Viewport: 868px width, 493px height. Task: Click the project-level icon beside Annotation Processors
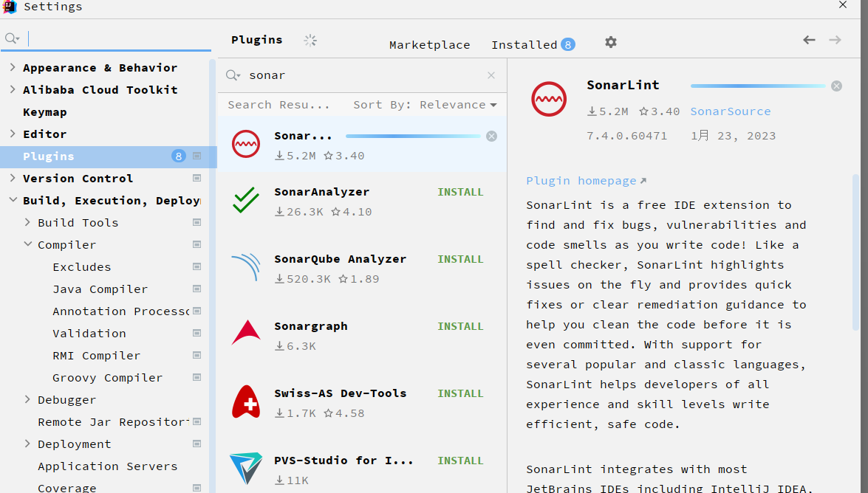click(x=197, y=311)
